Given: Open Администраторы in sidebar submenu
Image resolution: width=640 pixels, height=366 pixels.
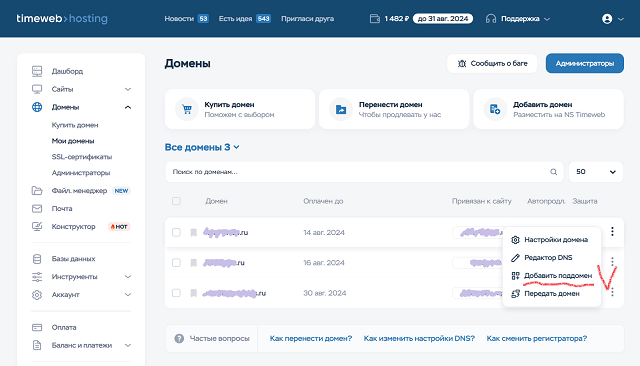Looking at the screenshot, I should click(81, 173).
